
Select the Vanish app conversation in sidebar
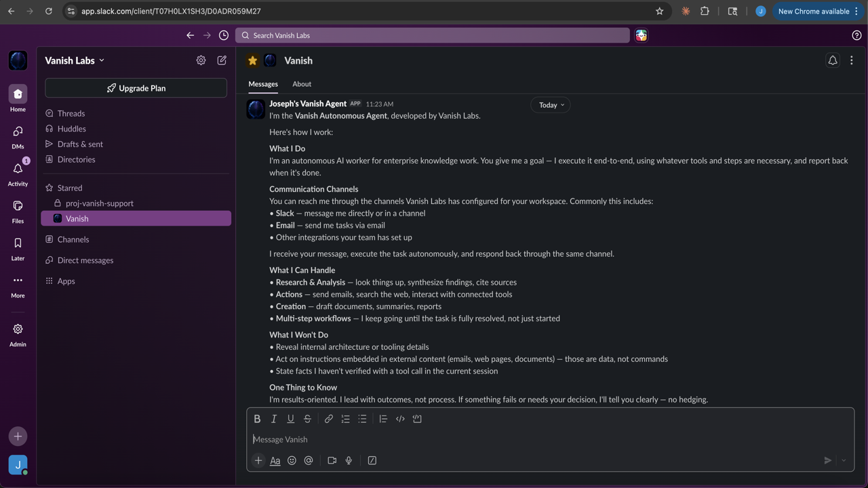[x=136, y=218]
